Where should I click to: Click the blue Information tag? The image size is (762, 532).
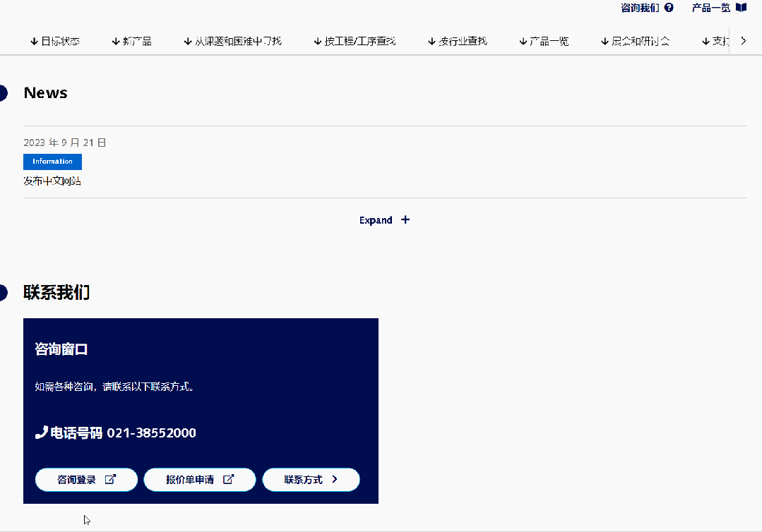(52, 162)
